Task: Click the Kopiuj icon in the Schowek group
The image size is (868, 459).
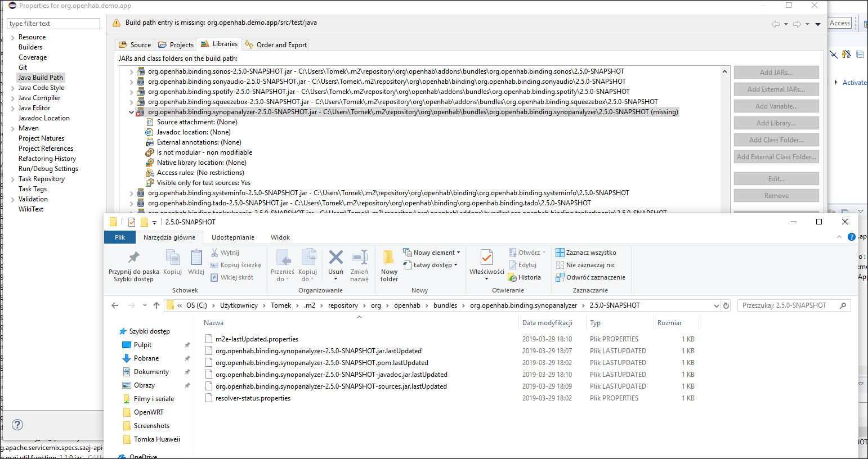Action: point(172,257)
